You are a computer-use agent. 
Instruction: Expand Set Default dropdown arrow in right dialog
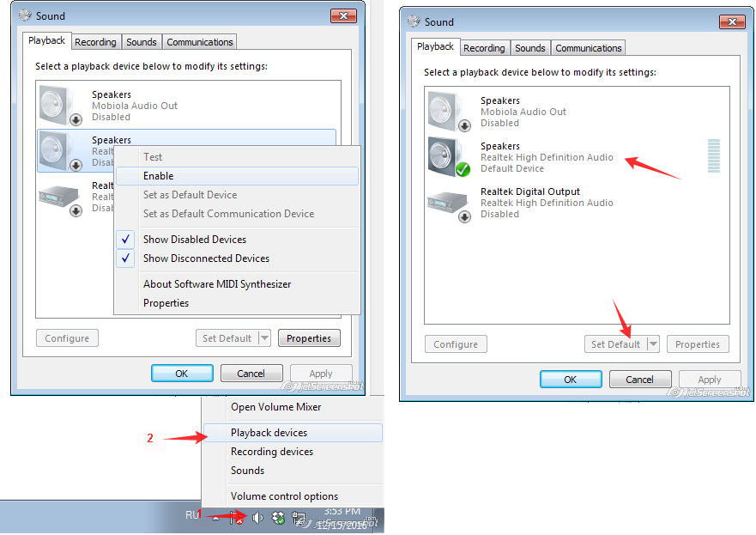tap(653, 344)
